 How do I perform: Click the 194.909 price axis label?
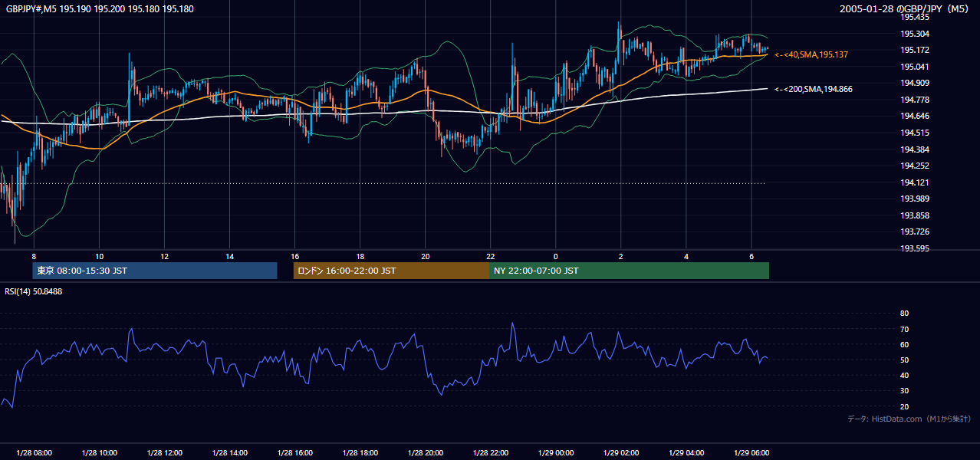tap(915, 83)
